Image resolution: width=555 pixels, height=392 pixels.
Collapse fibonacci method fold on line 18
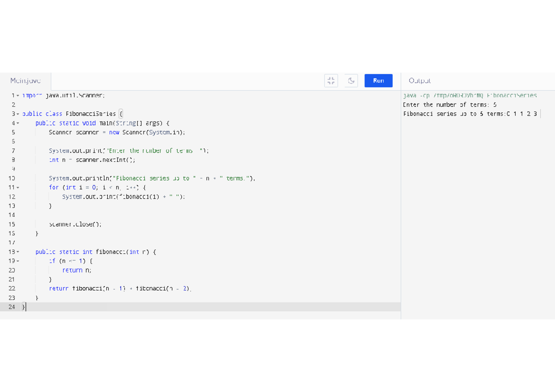[18, 252]
